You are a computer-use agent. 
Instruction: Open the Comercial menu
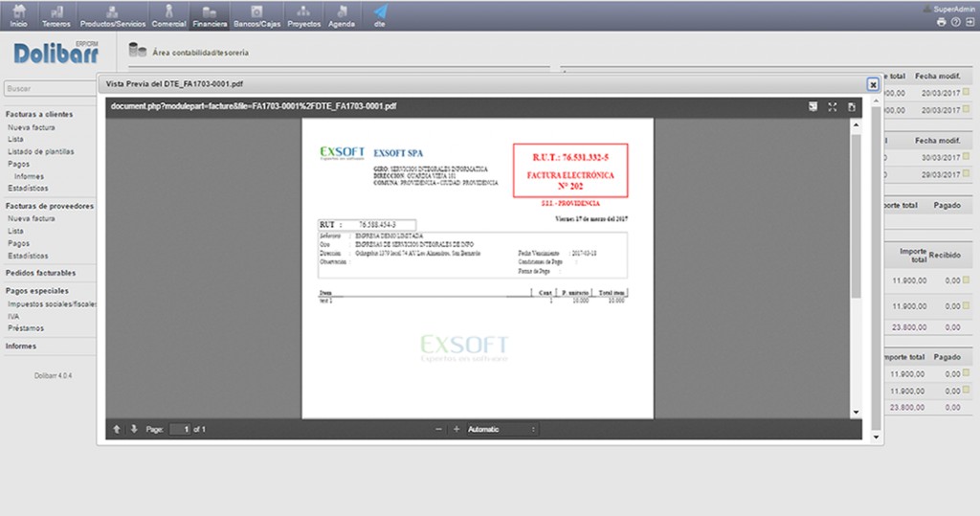click(x=168, y=15)
